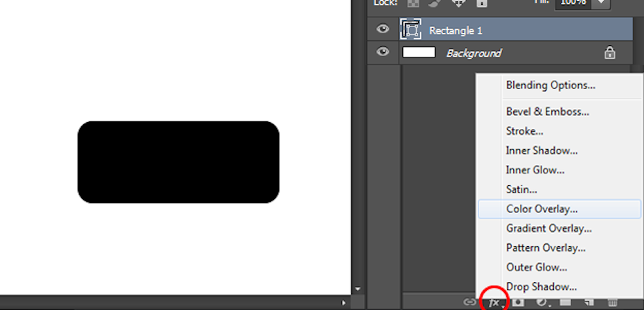Click the Rectangle 1 layer thumbnail
The width and height of the screenshot is (644, 310).
[x=411, y=30]
